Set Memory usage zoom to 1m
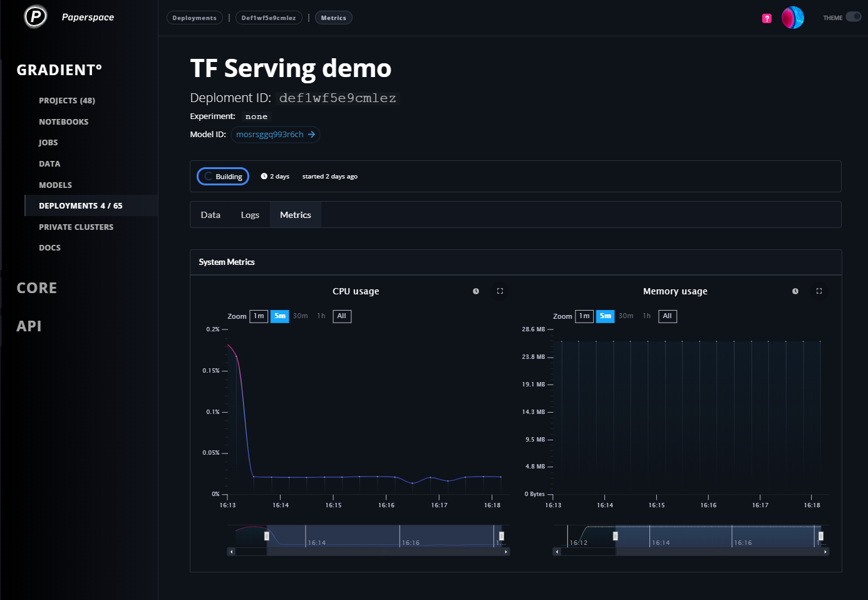The width and height of the screenshot is (868, 600). (x=584, y=316)
